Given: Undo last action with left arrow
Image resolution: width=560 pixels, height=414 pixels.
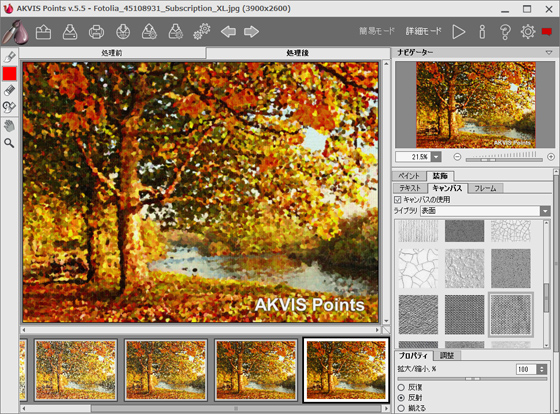Looking at the screenshot, I should (x=228, y=32).
